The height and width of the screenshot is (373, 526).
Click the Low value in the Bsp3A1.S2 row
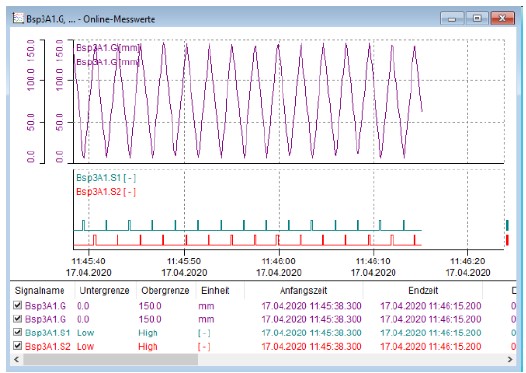coord(86,346)
